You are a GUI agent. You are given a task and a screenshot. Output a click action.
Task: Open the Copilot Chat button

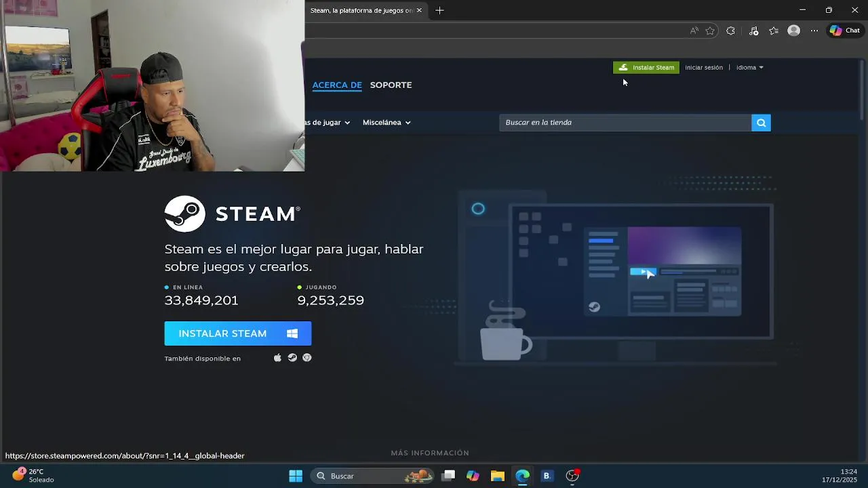[x=844, y=30]
